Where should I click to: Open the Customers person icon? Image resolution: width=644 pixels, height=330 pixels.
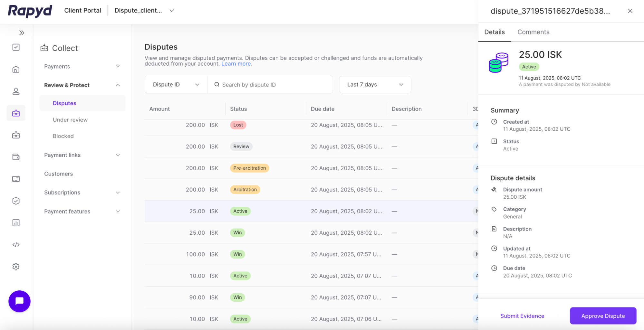click(x=16, y=91)
